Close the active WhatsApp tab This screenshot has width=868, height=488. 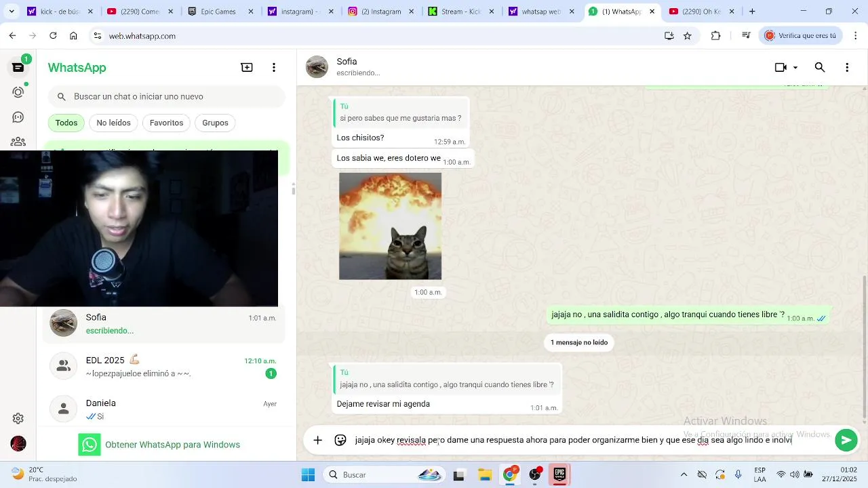point(652,12)
